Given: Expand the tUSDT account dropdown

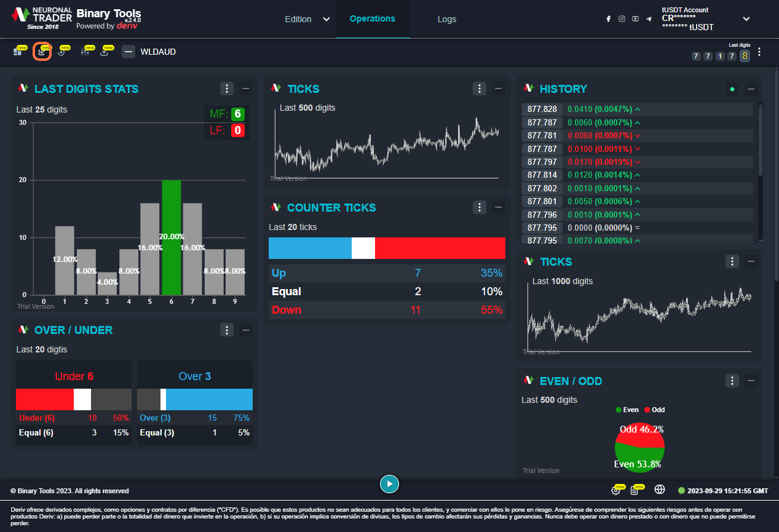Looking at the screenshot, I should coord(746,19).
